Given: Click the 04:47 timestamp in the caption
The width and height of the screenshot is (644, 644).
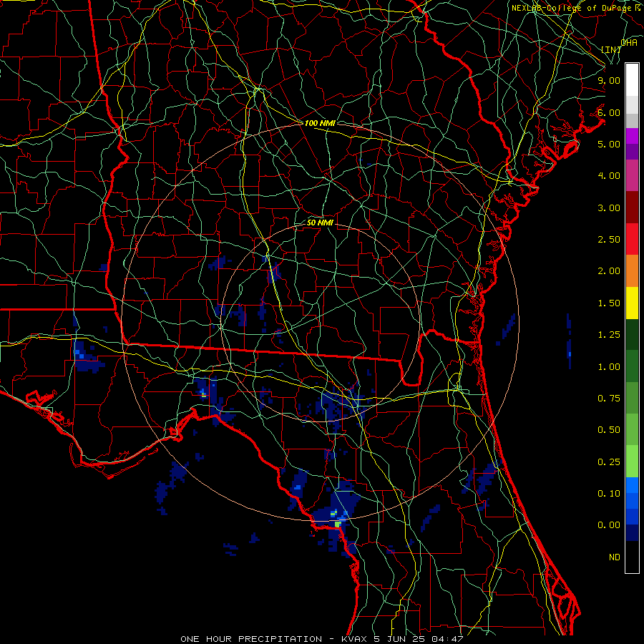Looking at the screenshot, I should (x=447, y=639).
